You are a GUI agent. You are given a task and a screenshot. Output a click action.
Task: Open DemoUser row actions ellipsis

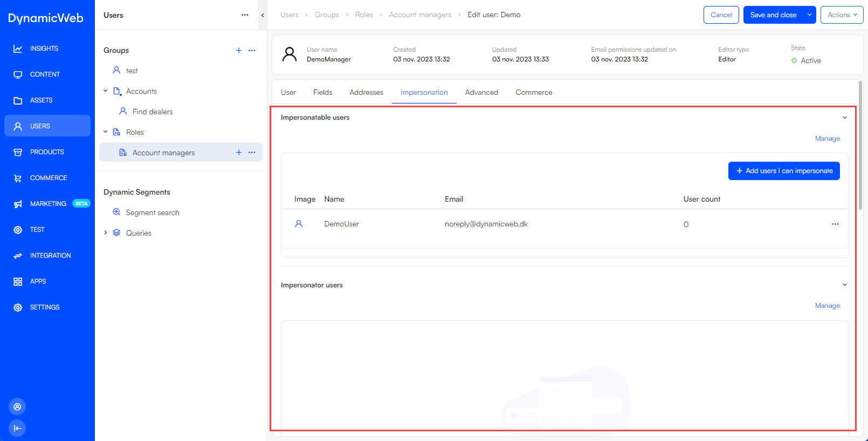(x=835, y=224)
